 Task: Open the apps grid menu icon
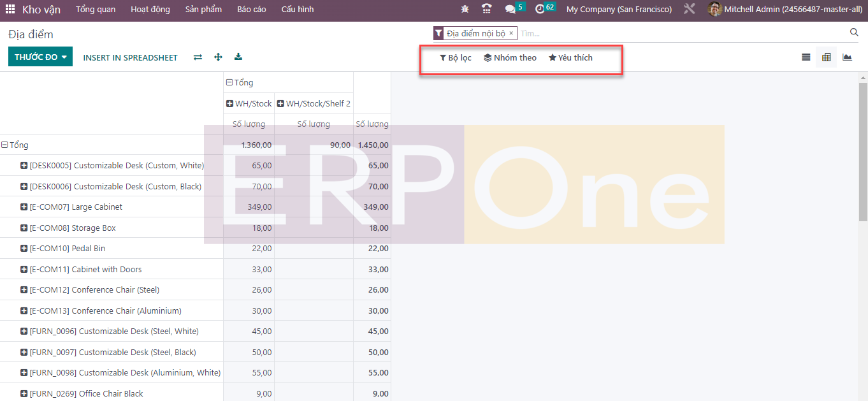tap(10, 10)
